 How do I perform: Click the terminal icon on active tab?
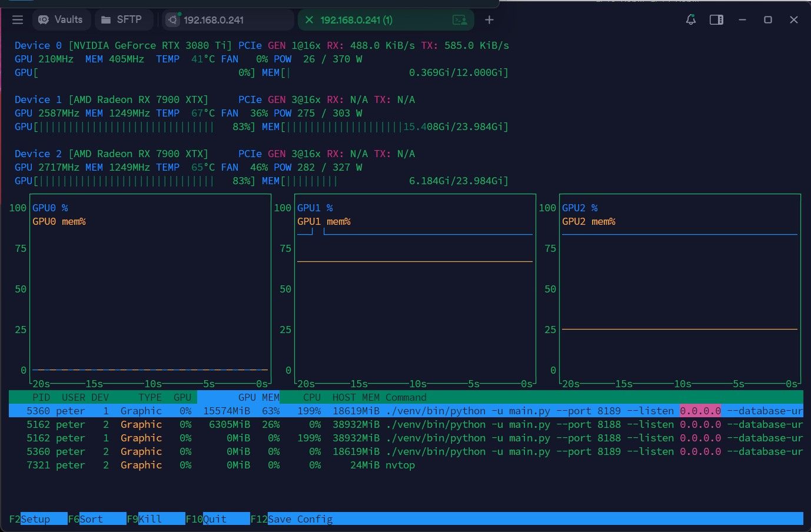coord(460,20)
